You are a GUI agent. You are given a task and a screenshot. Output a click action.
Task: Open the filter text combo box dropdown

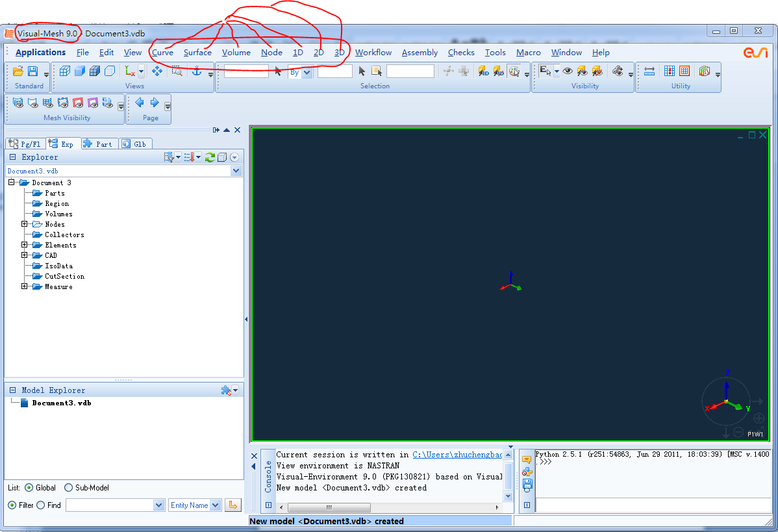pyautogui.click(x=158, y=505)
